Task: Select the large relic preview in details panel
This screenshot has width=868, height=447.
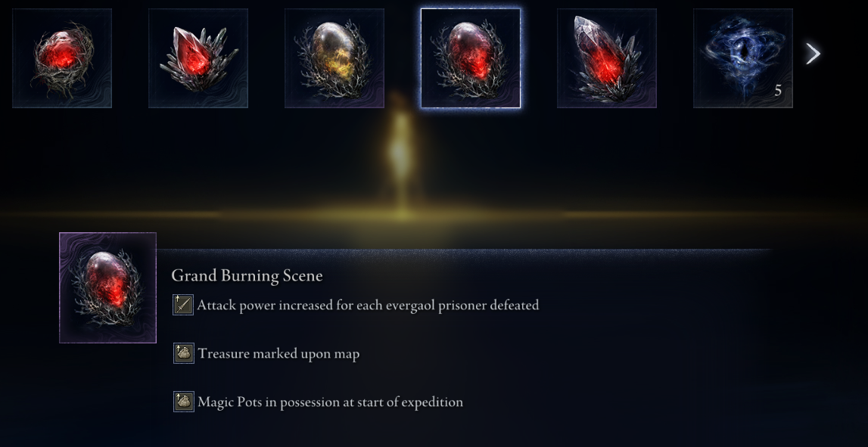Action: click(x=108, y=287)
